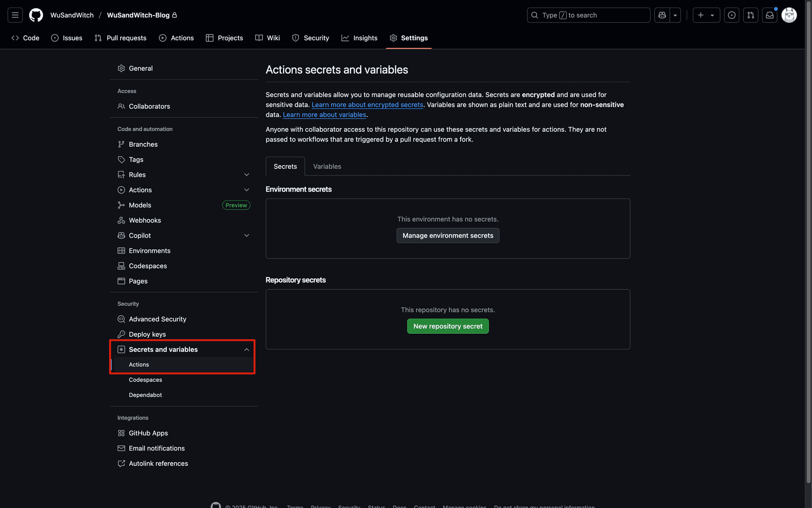812x508 pixels.
Task: Collapse the Secrets and variables section
Action: coord(247,349)
